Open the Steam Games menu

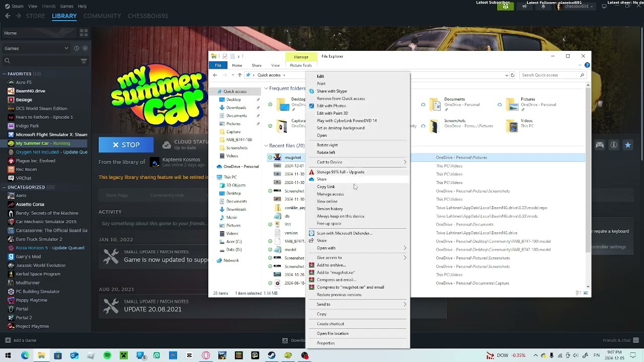coord(66,6)
